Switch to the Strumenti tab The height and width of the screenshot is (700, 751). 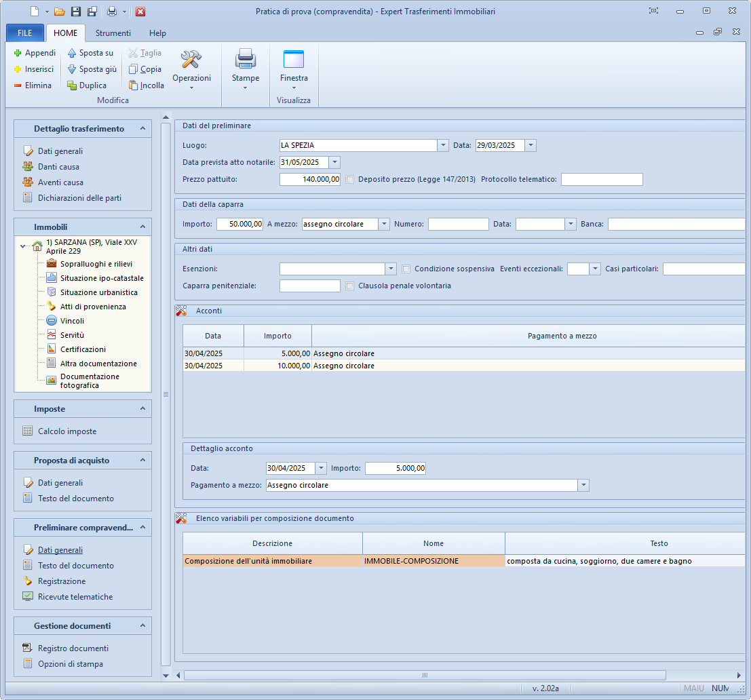click(113, 33)
